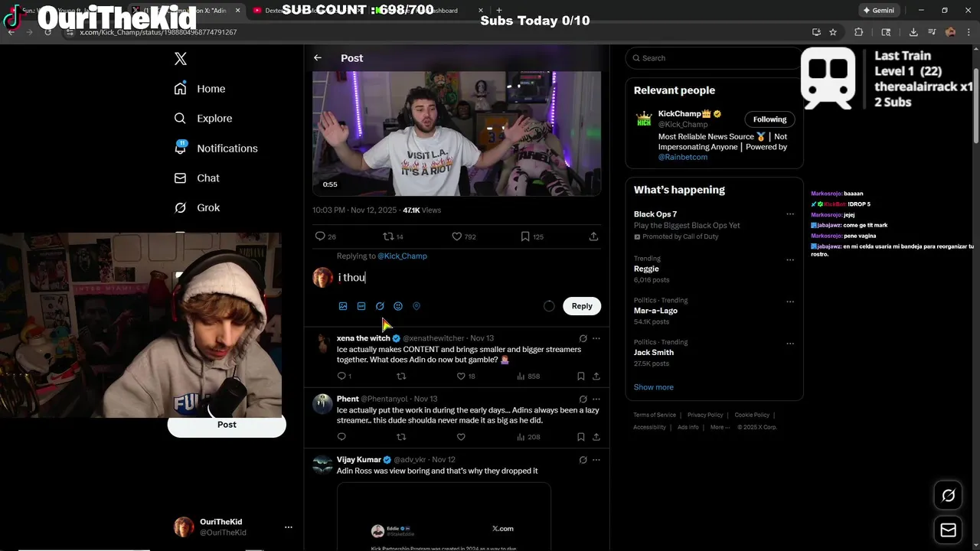Open the Privacy Policy footer link

(705, 415)
